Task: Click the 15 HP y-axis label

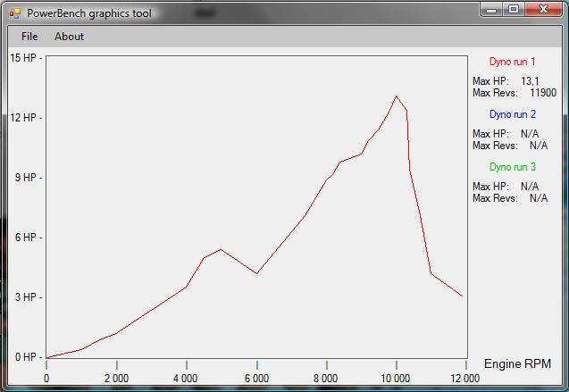Action: tap(24, 57)
